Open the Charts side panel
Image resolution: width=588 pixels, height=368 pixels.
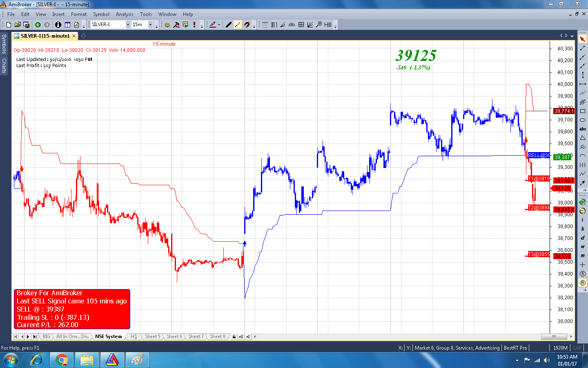[4, 65]
